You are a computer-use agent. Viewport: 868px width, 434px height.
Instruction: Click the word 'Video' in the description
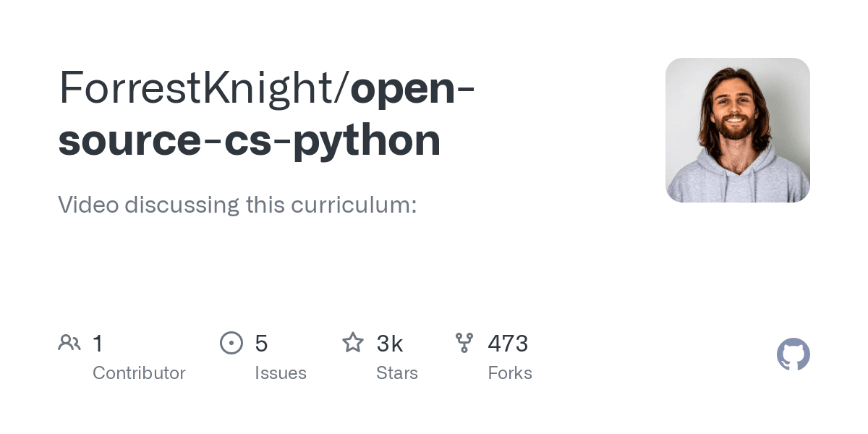tap(88, 205)
